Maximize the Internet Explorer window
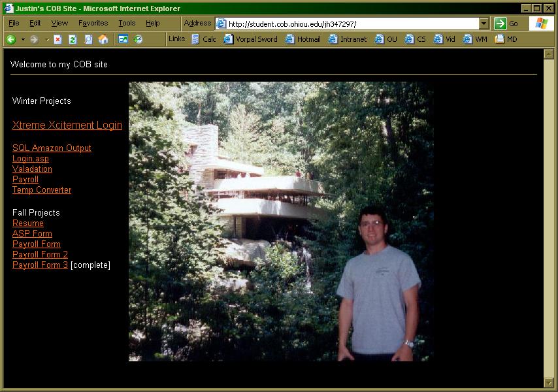 [x=537, y=8]
